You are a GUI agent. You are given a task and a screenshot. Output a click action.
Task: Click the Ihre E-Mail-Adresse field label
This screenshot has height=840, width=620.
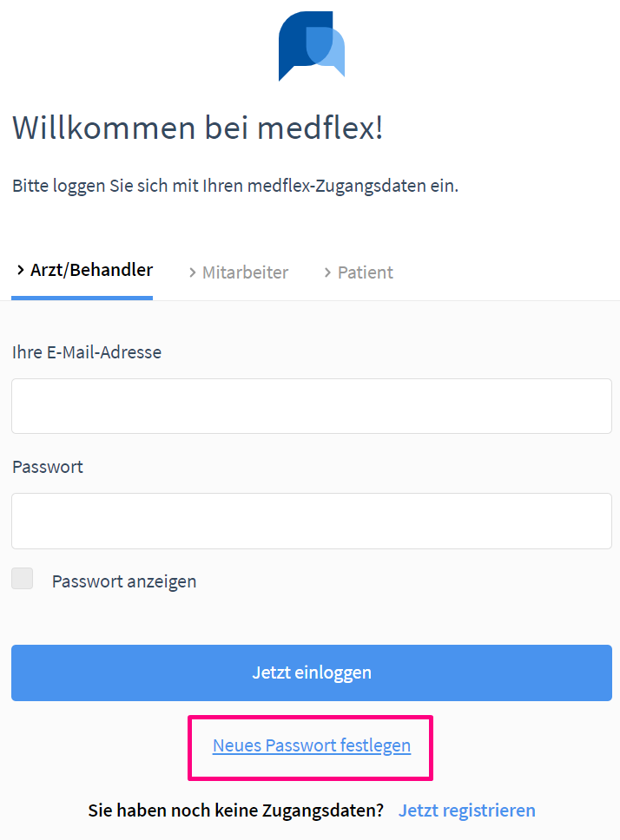coord(87,352)
